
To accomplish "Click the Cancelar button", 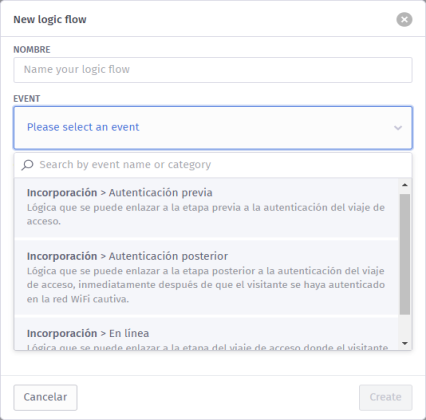I will [x=45, y=397].
